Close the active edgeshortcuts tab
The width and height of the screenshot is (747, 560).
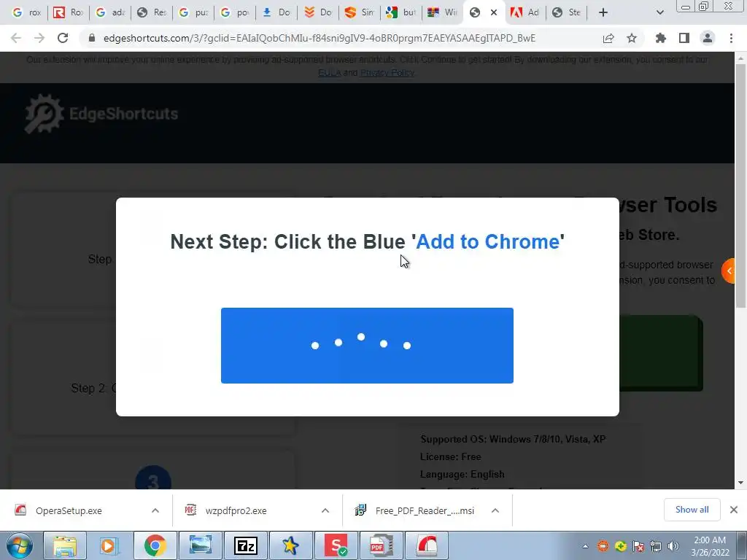(x=494, y=12)
